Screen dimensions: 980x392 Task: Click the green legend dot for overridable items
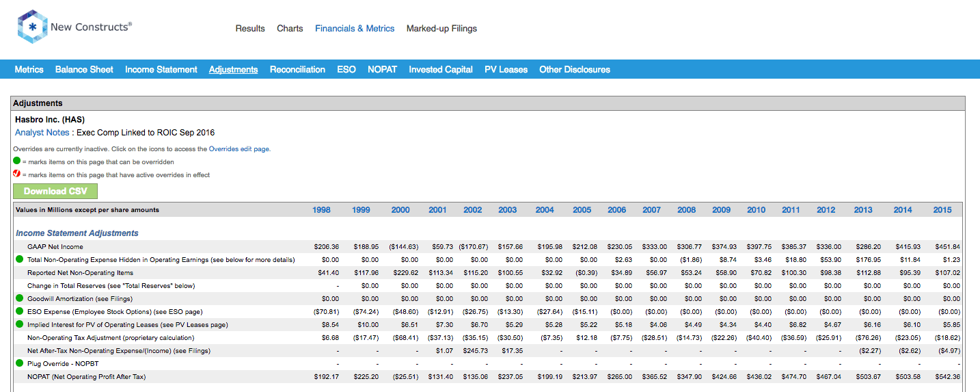tap(17, 161)
